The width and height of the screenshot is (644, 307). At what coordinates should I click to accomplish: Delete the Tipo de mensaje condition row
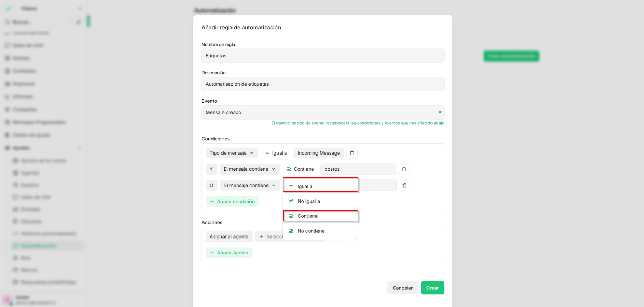(x=352, y=153)
